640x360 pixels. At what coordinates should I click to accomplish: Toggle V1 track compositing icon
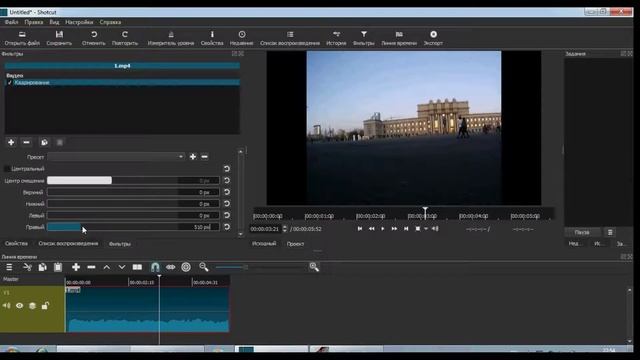pos(32,306)
